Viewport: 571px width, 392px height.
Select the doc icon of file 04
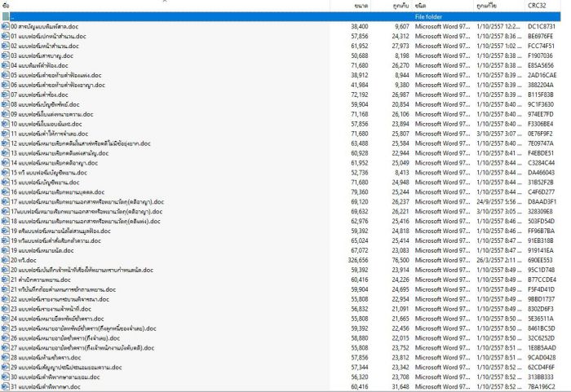(6, 65)
